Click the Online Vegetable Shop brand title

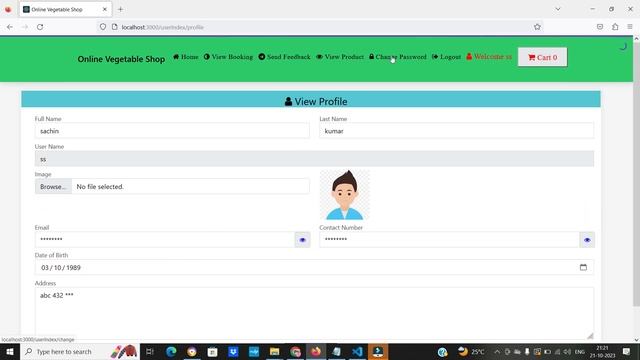(121, 59)
